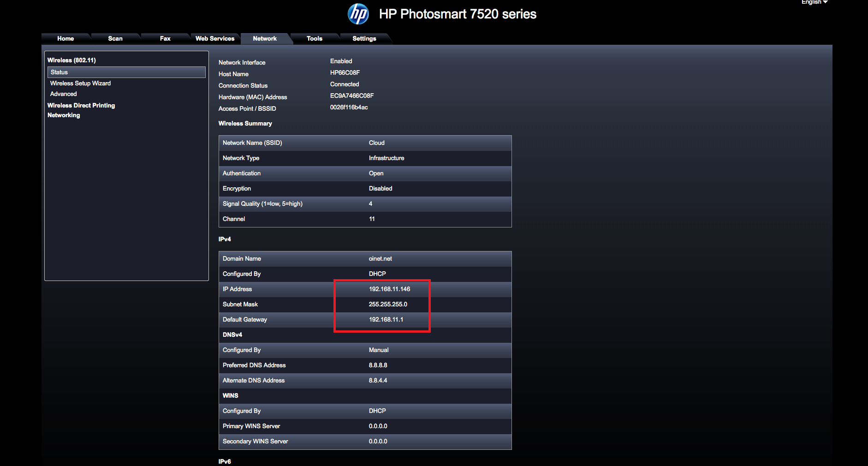Image resolution: width=868 pixels, height=466 pixels.
Task: Click the Alternate DNS Address label
Action: (254, 381)
